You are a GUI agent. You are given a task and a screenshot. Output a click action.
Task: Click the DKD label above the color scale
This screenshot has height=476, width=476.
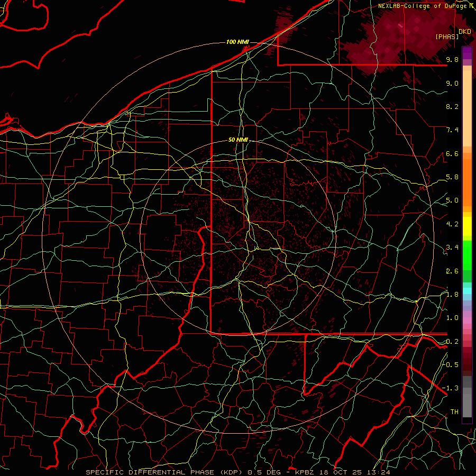point(465,32)
